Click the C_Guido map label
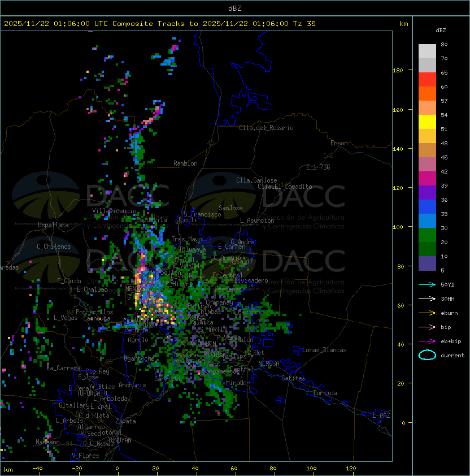 69,281
